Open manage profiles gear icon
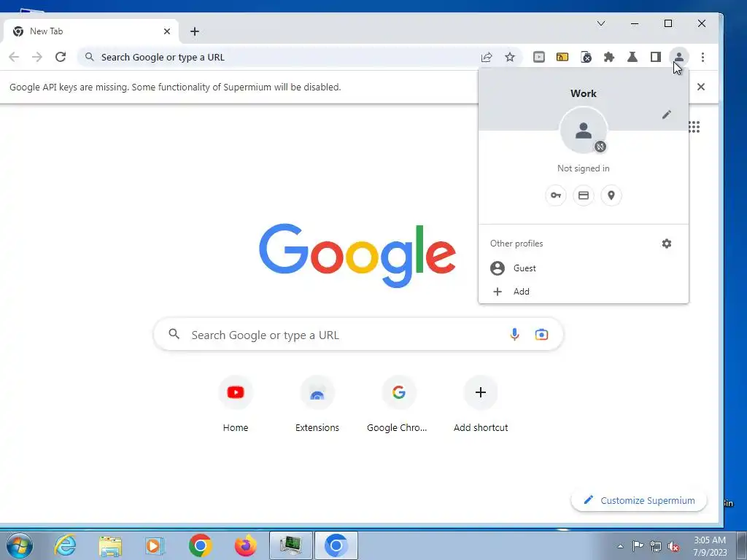Image resolution: width=747 pixels, height=560 pixels. [667, 244]
